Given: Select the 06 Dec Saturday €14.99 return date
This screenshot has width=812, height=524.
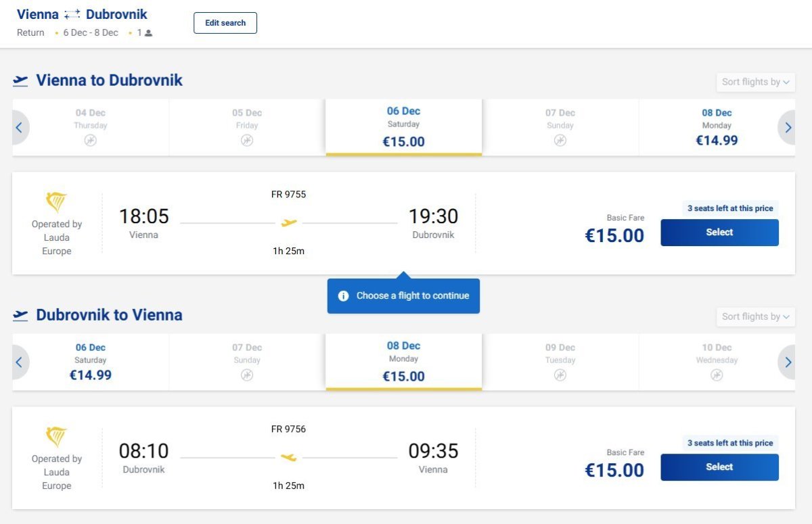Looking at the screenshot, I should pos(91,362).
